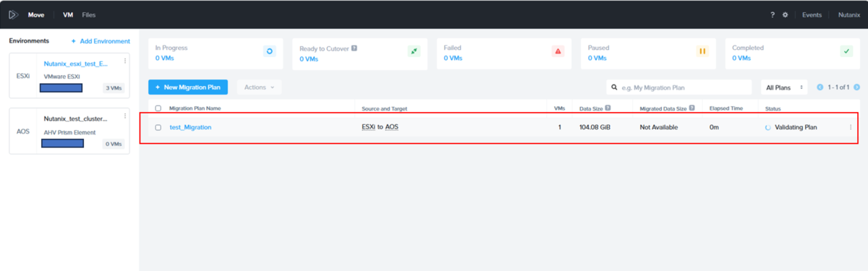The image size is (868, 271).
Task: Click the 104.08 GiB data size value
Action: pyautogui.click(x=595, y=127)
